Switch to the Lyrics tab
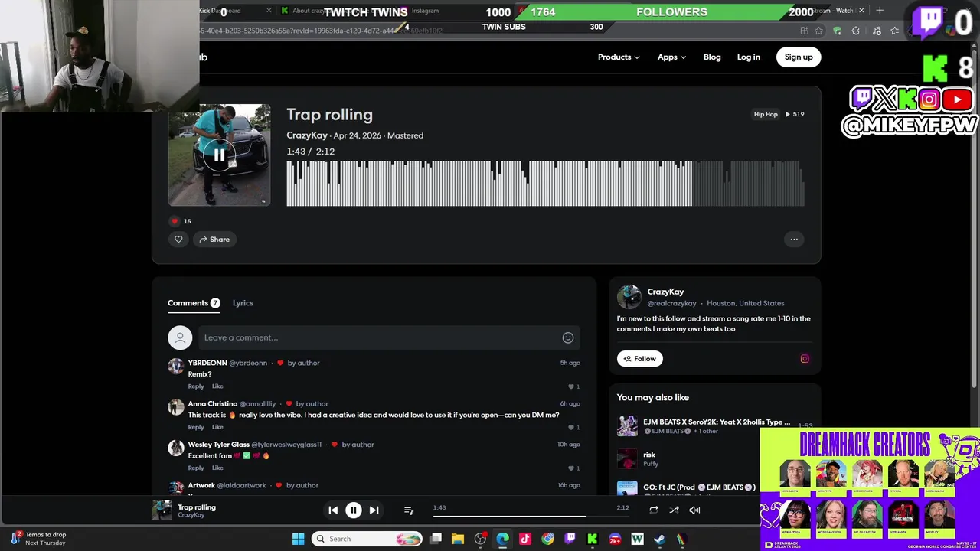 pyautogui.click(x=243, y=303)
